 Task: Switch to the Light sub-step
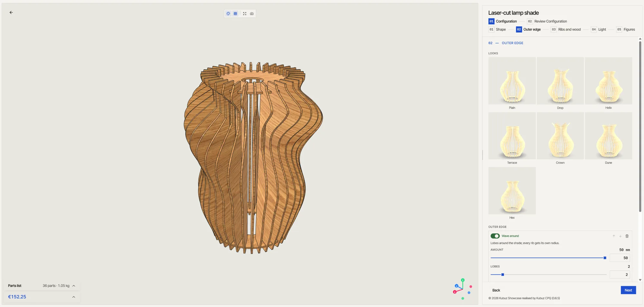(x=599, y=29)
